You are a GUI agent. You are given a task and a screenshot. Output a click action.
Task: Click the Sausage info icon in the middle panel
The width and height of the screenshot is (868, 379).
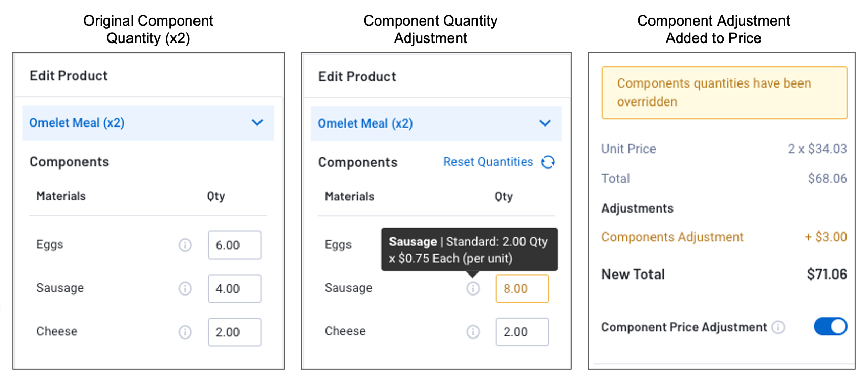[x=473, y=289]
